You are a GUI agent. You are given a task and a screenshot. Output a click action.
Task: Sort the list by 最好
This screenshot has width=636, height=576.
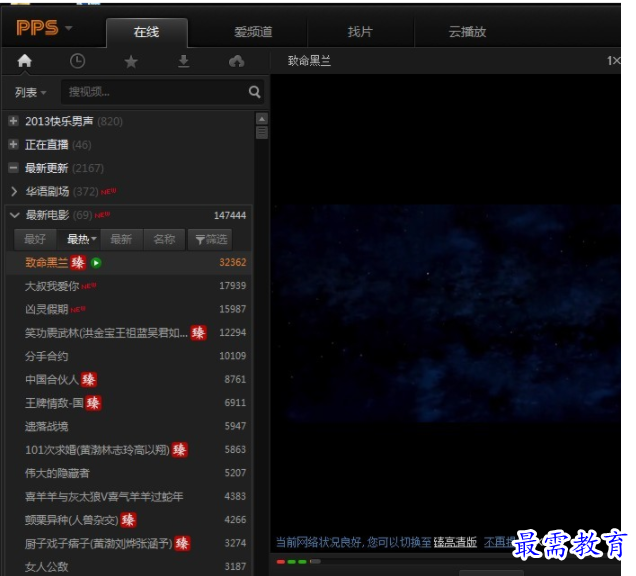pos(35,239)
